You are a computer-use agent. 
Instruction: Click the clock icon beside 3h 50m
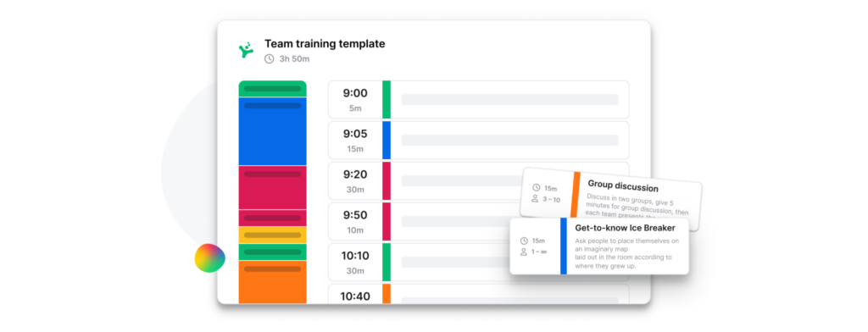click(269, 58)
